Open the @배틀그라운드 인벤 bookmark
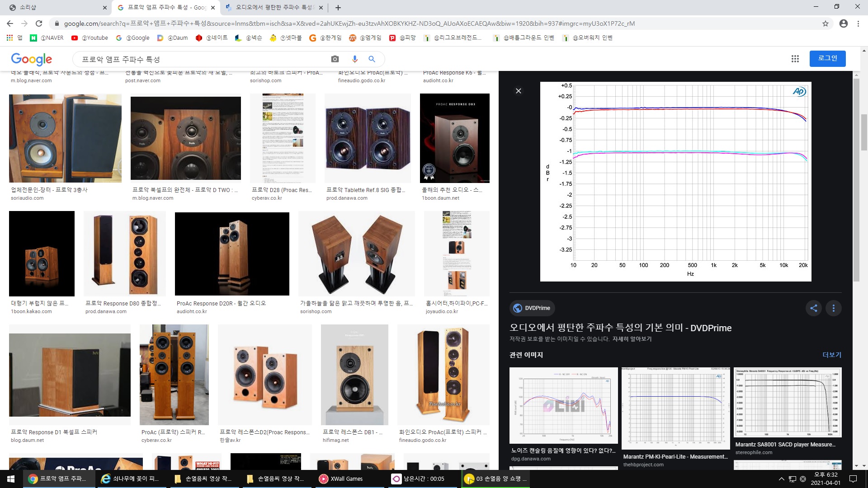868x488 pixels. 524,38
